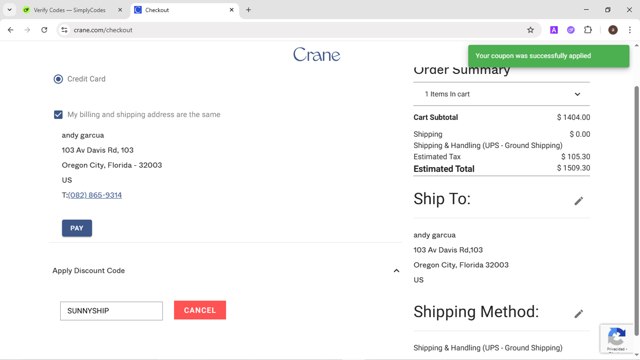
Task: Click the Ship To: heading
Action: pyautogui.click(x=442, y=199)
